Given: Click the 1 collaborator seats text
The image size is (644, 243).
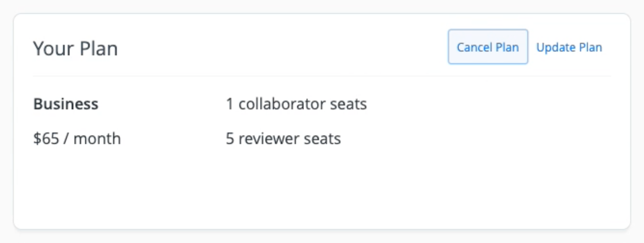Looking at the screenshot, I should pyautogui.click(x=296, y=104).
